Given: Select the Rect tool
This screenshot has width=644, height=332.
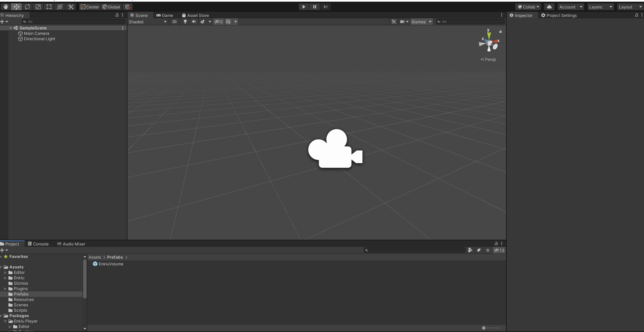Looking at the screenshot, I should [49, 7].
